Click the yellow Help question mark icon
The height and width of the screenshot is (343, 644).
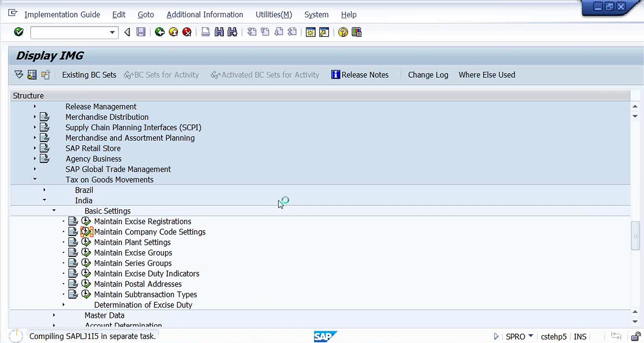click(x=343, y=32)
